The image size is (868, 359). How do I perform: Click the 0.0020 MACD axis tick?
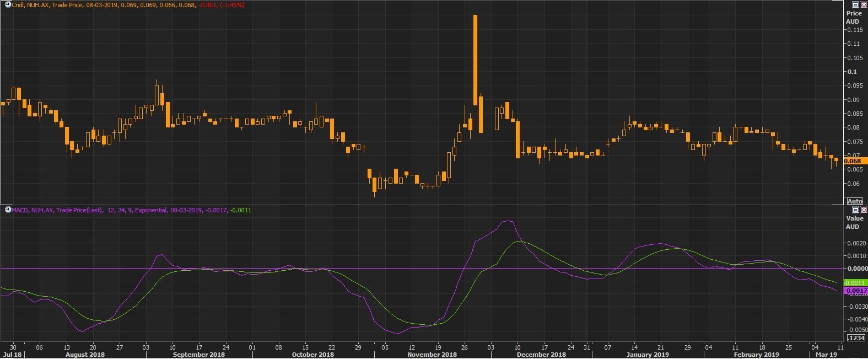click(856, 243)
